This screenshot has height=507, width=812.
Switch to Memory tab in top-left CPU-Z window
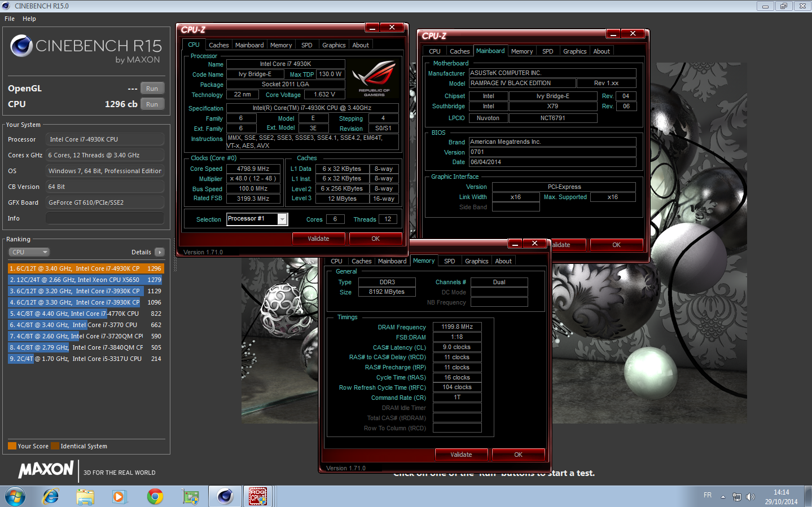[281, 45]
